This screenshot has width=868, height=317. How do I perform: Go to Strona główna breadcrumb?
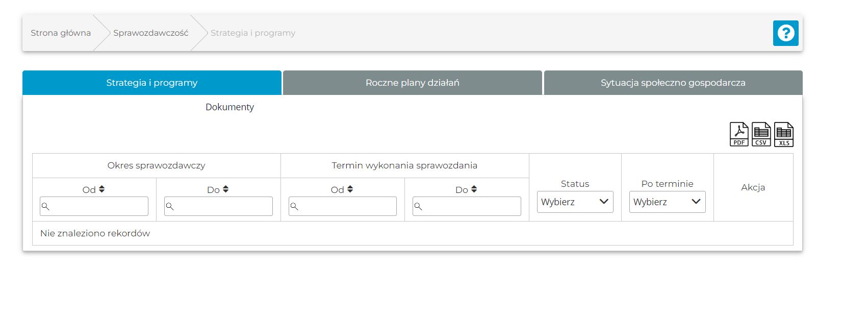[61, 33]
